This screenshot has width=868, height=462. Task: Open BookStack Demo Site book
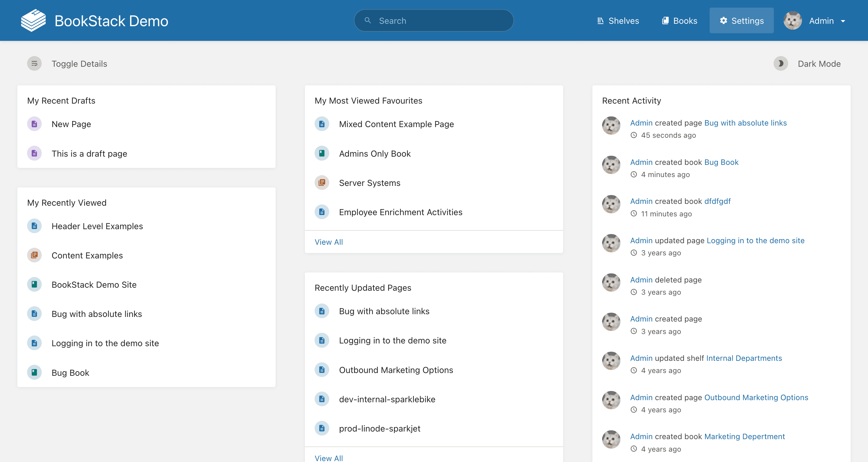[94, 285]
